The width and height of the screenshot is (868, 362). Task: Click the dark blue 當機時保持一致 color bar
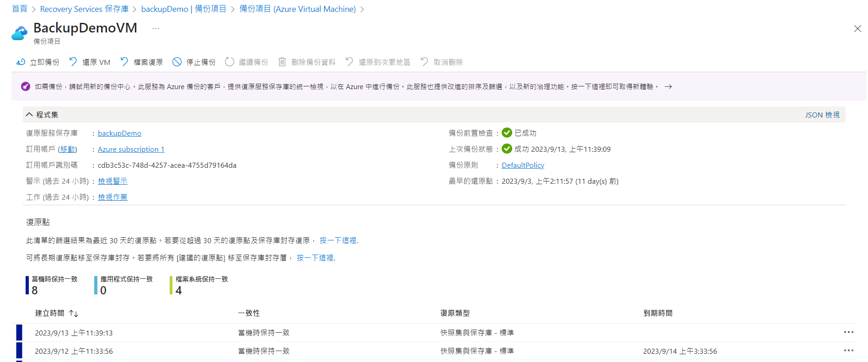(x=27, y=285)
